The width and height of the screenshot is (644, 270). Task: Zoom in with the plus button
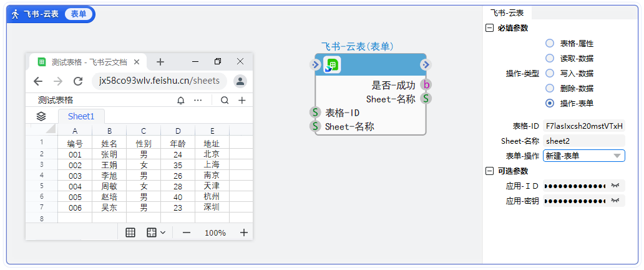point(244,232)
